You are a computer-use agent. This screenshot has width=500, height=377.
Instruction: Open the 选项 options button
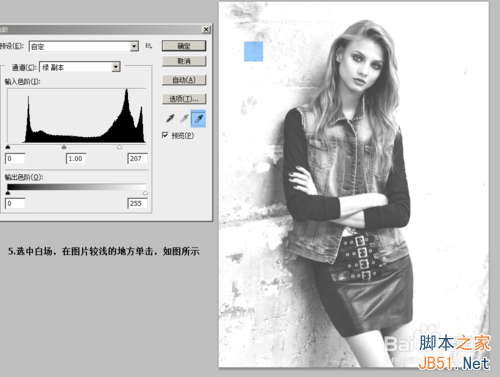tap(184, 99)
